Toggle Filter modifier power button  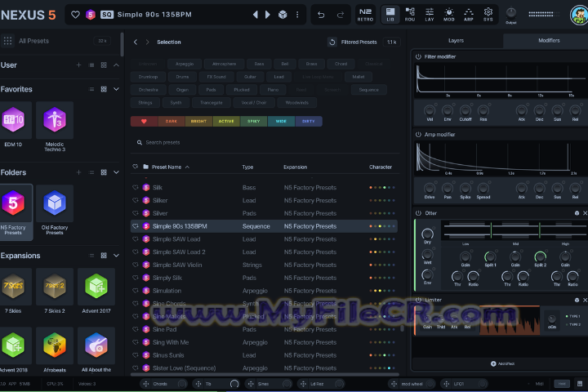[x=418, y=56]
